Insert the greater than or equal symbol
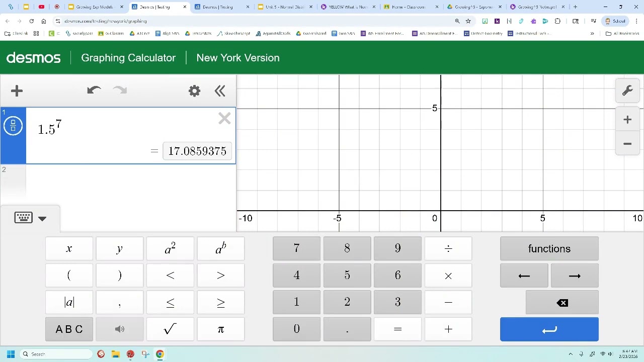644x362 pixels. coord(221,302)
